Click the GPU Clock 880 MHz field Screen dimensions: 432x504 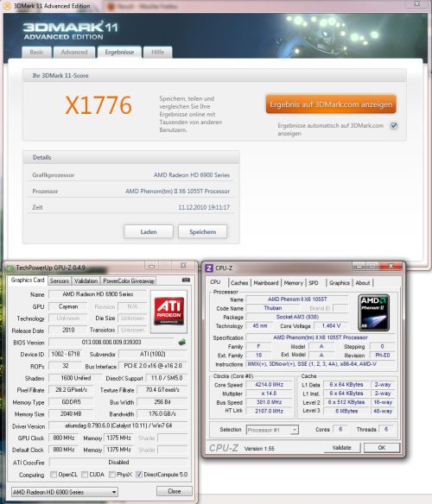pyautogui.click(x=64, y=438)
